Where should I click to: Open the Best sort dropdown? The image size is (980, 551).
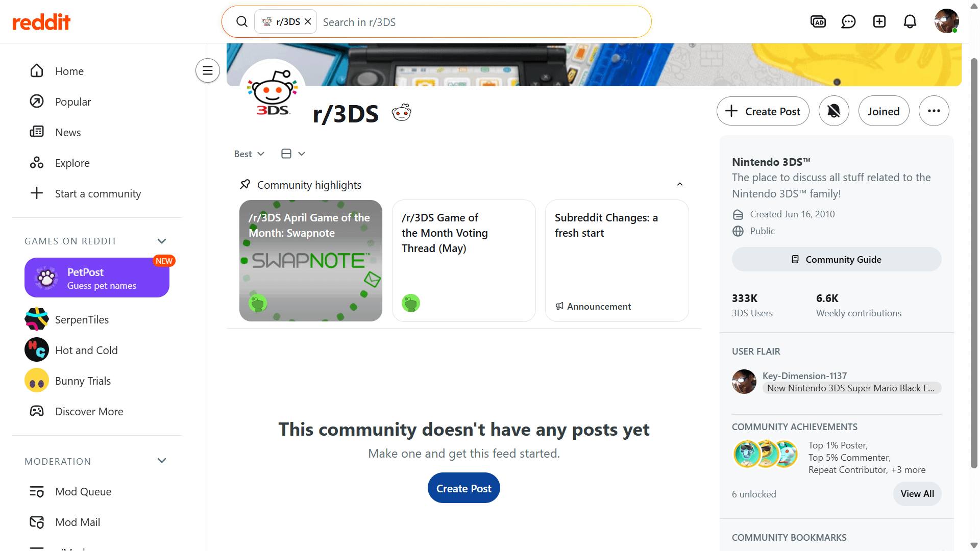249,154
